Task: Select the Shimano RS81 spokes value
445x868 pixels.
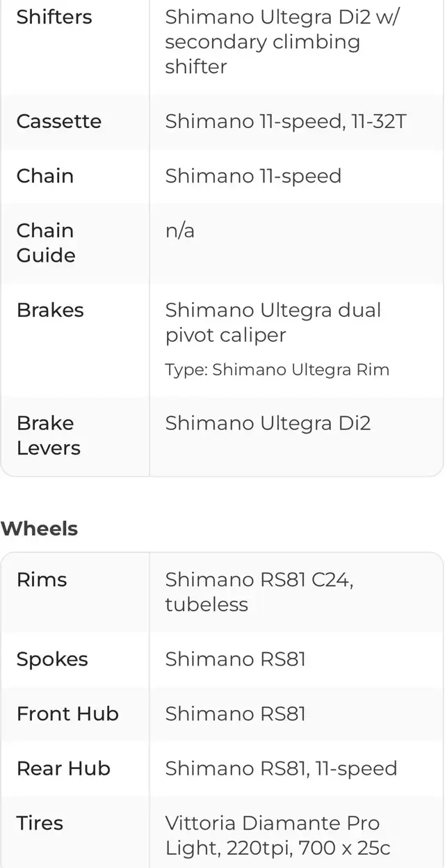Action: click(x=235, y=659)
